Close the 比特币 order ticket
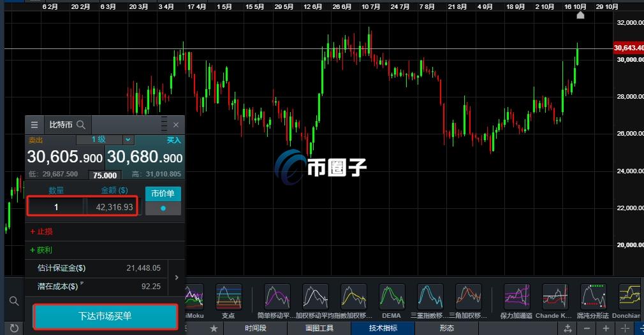644x335 pixels. click(x=176, y=125)
